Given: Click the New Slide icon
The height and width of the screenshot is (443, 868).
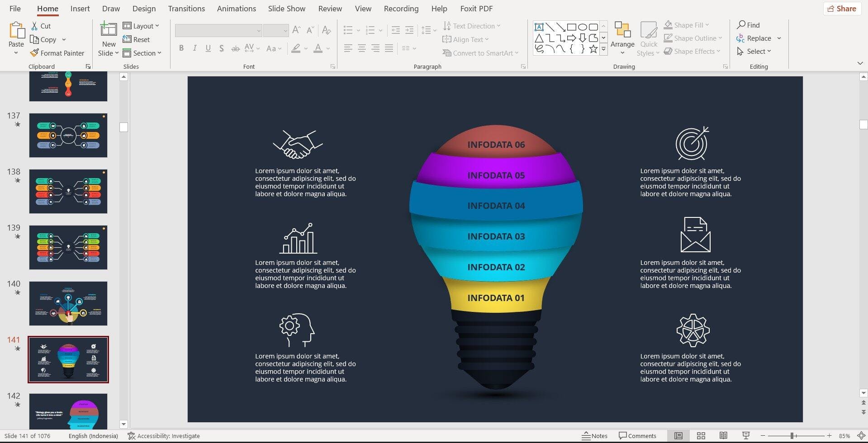Looking at the screenshot, I should 109,29.
